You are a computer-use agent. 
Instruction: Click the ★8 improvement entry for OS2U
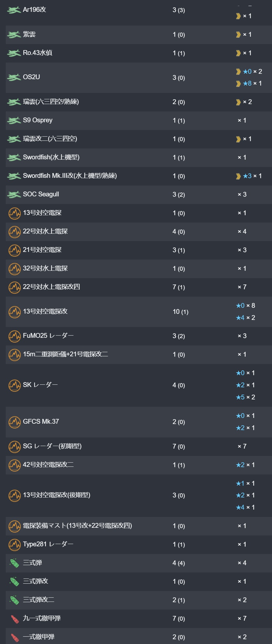[249, 83]
